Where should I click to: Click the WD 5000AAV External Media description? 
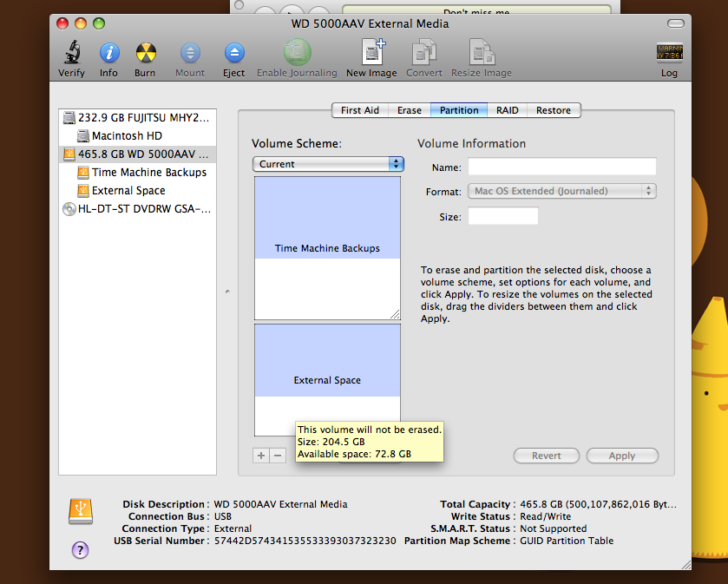point(281,504)
